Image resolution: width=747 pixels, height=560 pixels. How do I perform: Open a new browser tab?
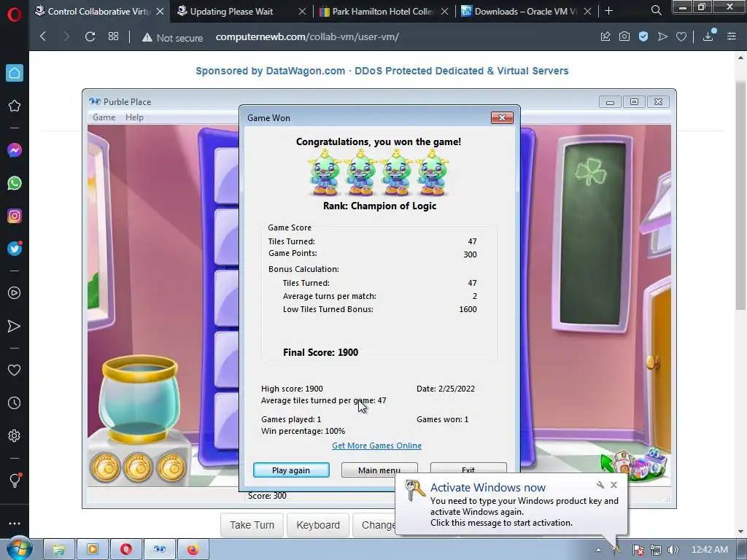pyautogui.click(x=609, y=11)
